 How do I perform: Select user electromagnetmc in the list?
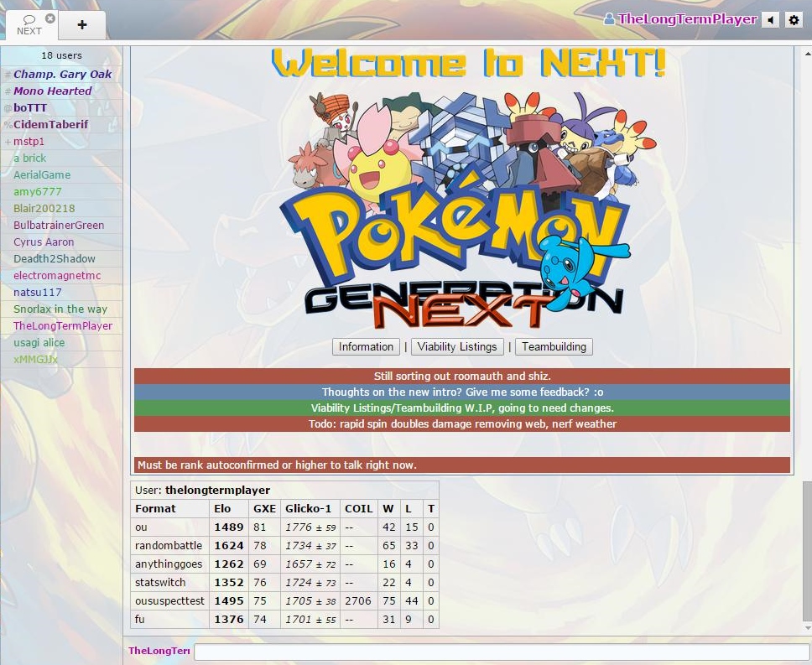pyautogui.click(x=57, y=275)
